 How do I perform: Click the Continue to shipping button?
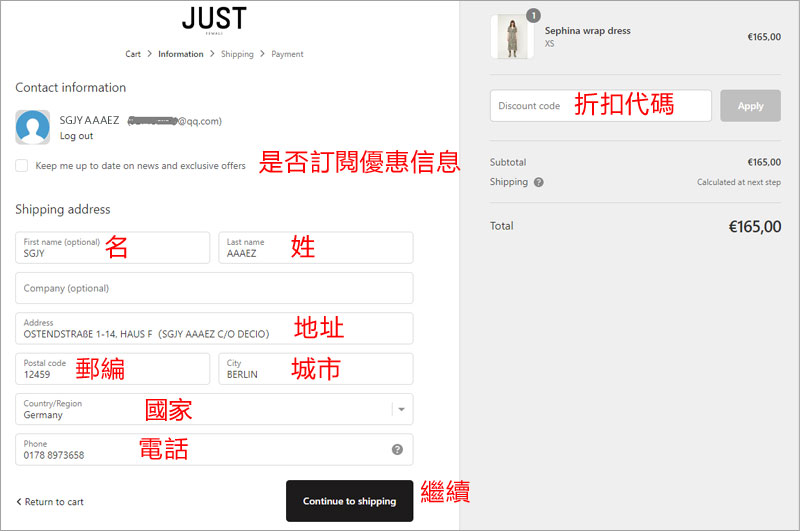tap(349, 501)
